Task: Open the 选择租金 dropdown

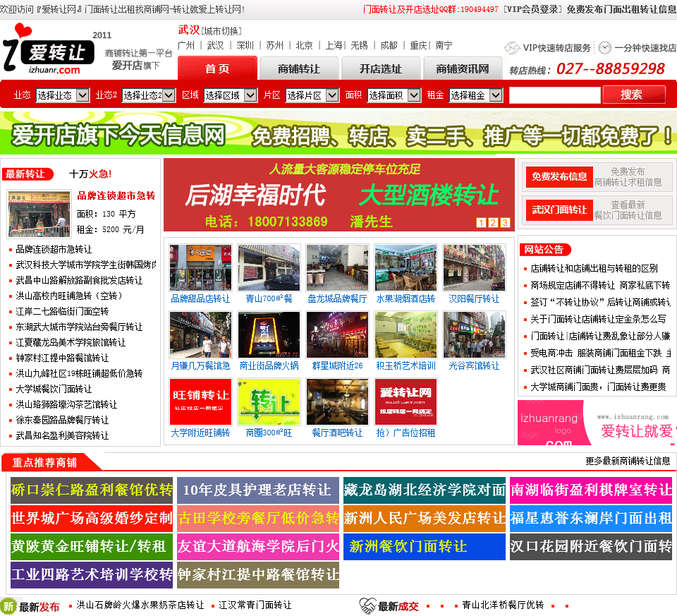Action: (x=476, y=95)
